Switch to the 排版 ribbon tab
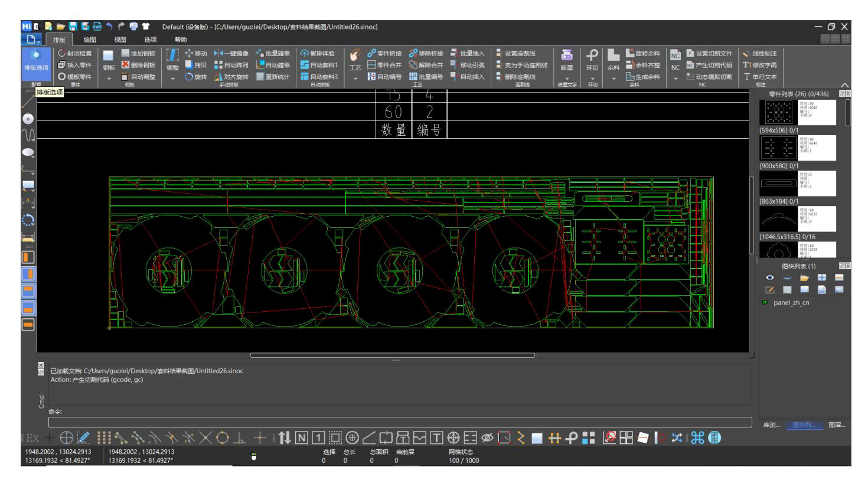 [59, 40]
